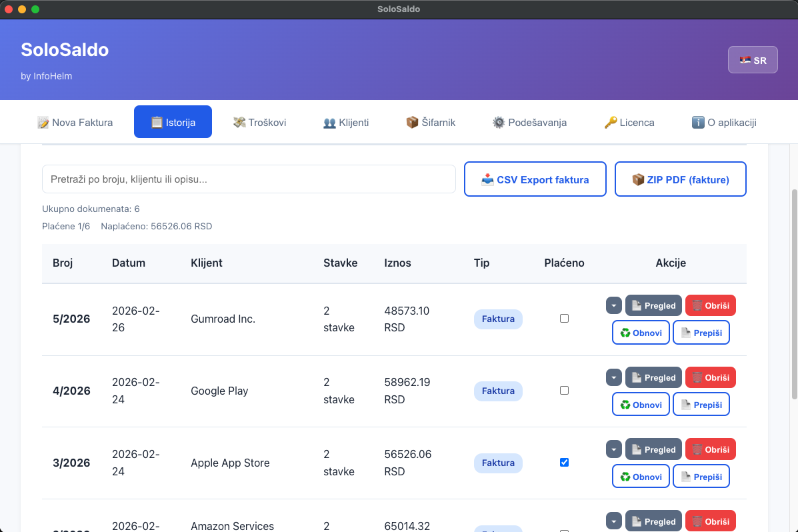798x532 pixels.
Task: Open the Licenca key tab
Action: coord(629,122)
